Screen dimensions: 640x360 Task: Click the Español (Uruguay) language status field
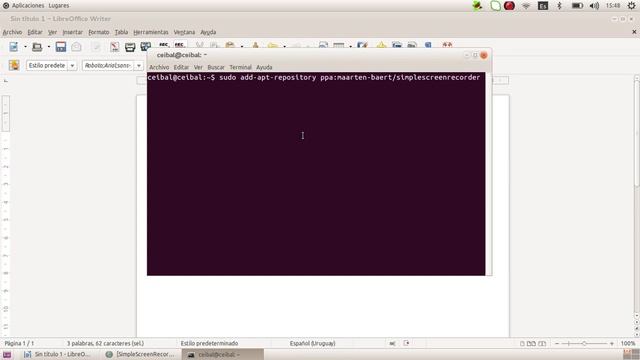click(x=313, y=344)
